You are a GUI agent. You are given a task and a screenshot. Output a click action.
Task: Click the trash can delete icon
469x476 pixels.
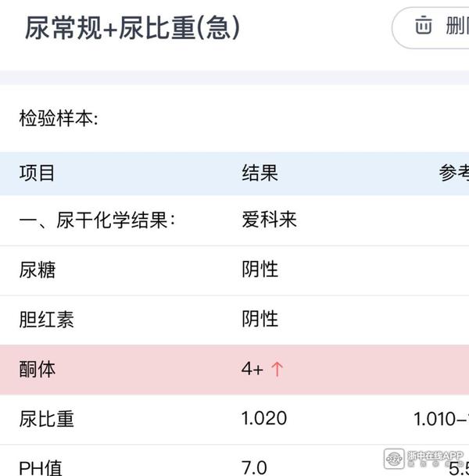tap(423, 26)
